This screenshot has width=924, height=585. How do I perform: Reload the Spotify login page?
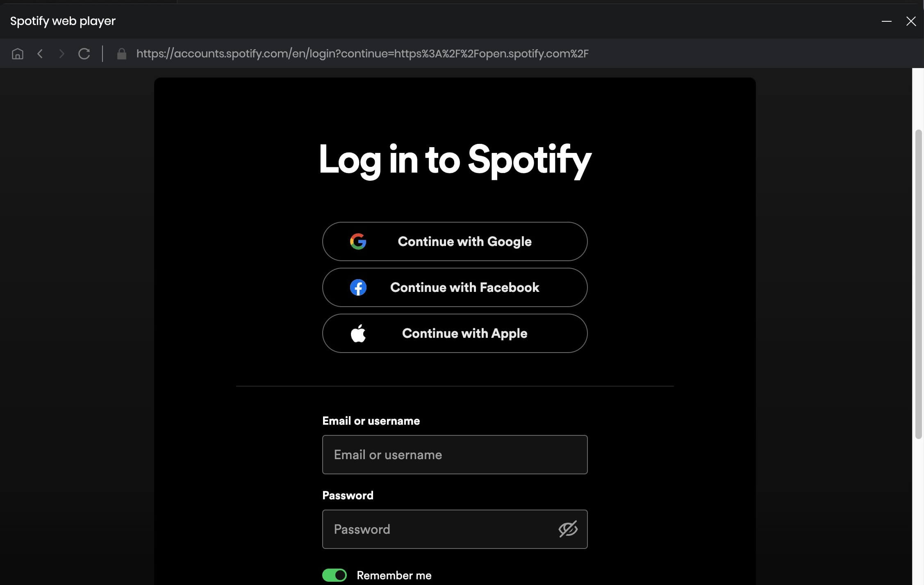pyautogui.click(x=84, y=54)
